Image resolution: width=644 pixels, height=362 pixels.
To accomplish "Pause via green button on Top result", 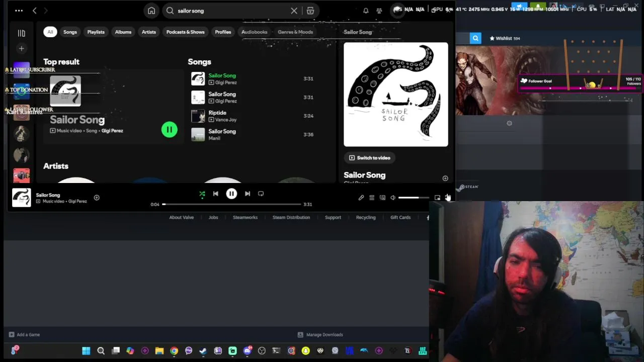I will click(170, 130).
